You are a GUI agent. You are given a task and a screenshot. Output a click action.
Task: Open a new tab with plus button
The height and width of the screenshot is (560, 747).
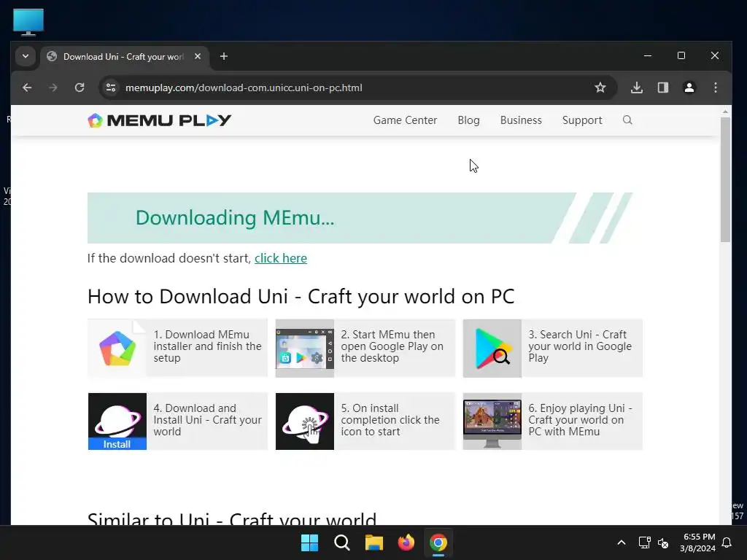click(x=224, y=56)
